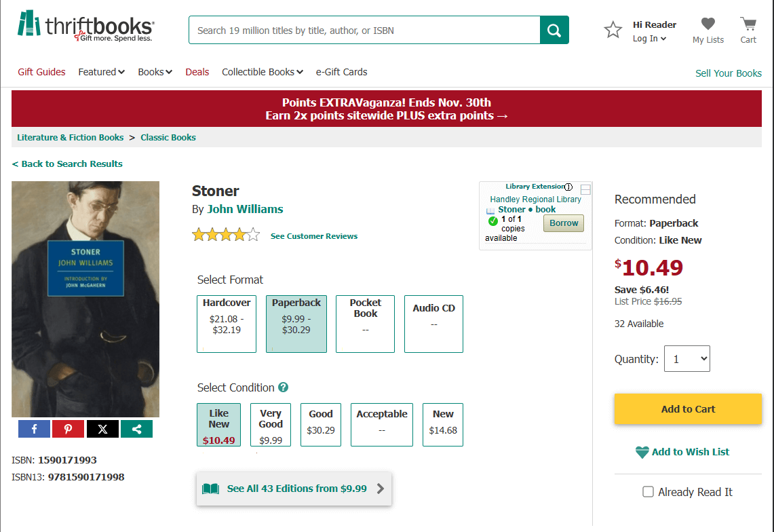This screenshot has height=532, width=774.
Task: Click the Add to Cart button
Action: (x=688, y=409)
